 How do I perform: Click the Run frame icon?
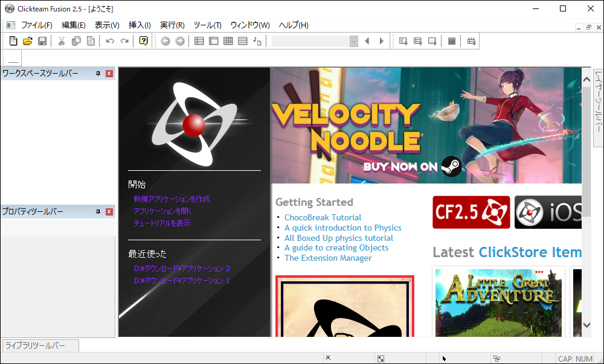(x=432, y=41)
